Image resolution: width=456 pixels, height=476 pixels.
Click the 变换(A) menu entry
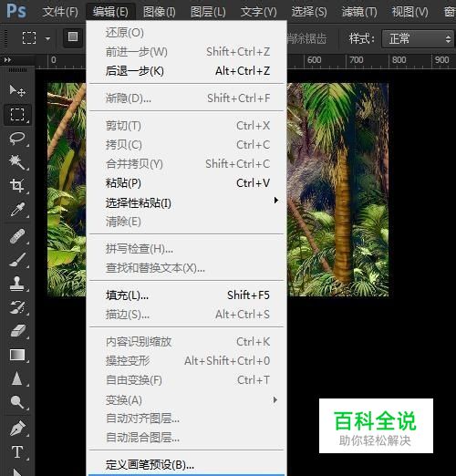coord(187,399)
